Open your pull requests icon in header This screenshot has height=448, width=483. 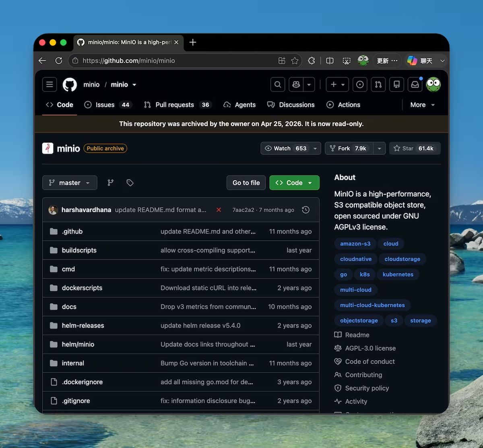(x=378, y=85)
